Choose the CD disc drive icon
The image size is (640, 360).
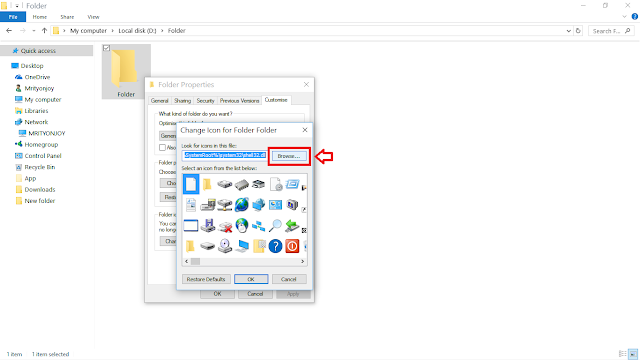225,246
